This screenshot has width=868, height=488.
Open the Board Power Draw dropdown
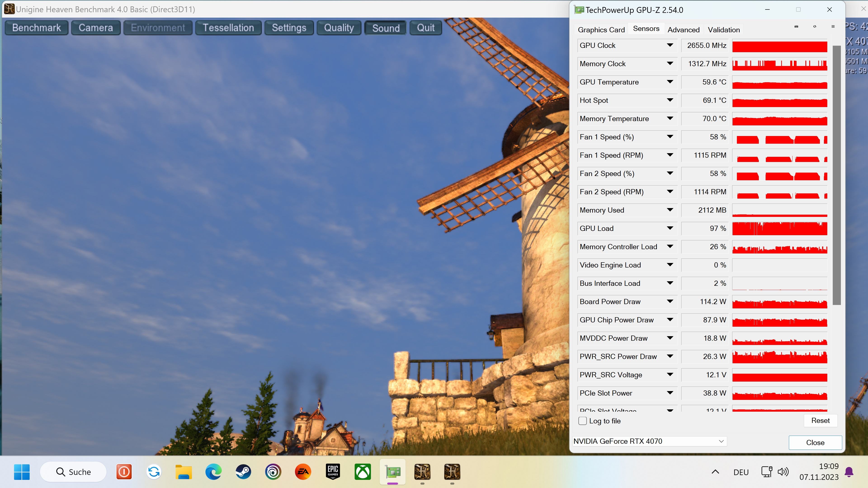click(x=670, y=301)
